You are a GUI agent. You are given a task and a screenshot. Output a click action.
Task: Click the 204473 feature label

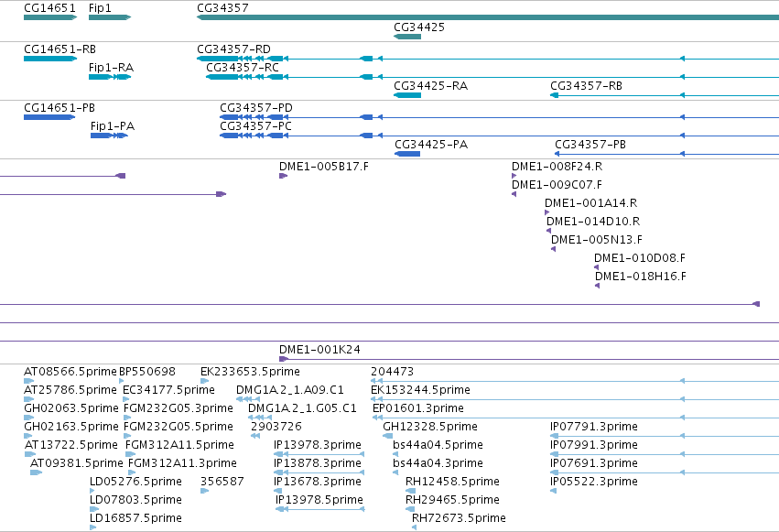click(392, 372)
